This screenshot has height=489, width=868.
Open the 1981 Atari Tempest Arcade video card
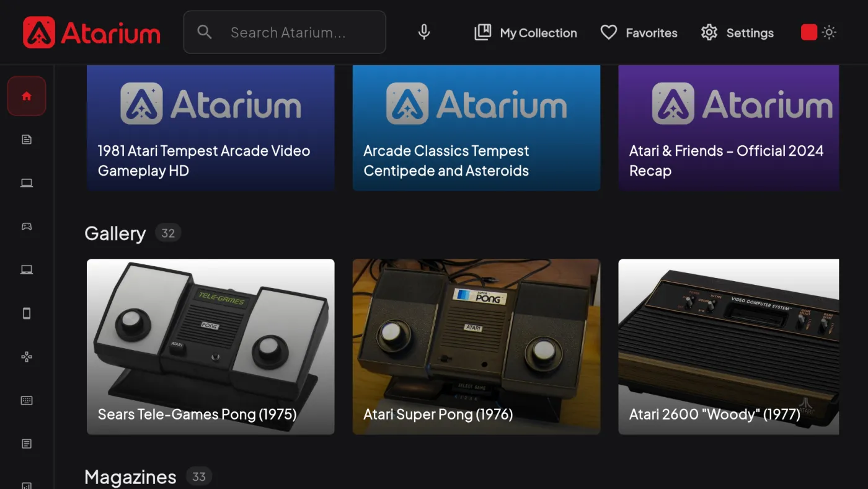coord(211,128)
